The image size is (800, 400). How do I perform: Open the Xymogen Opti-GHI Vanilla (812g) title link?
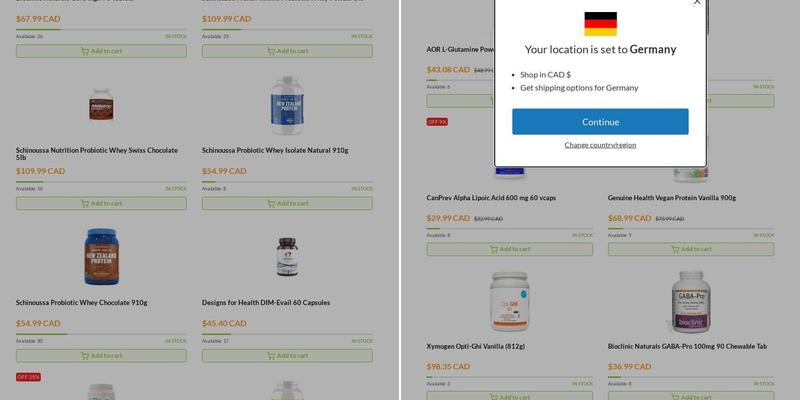pos(476,346)
